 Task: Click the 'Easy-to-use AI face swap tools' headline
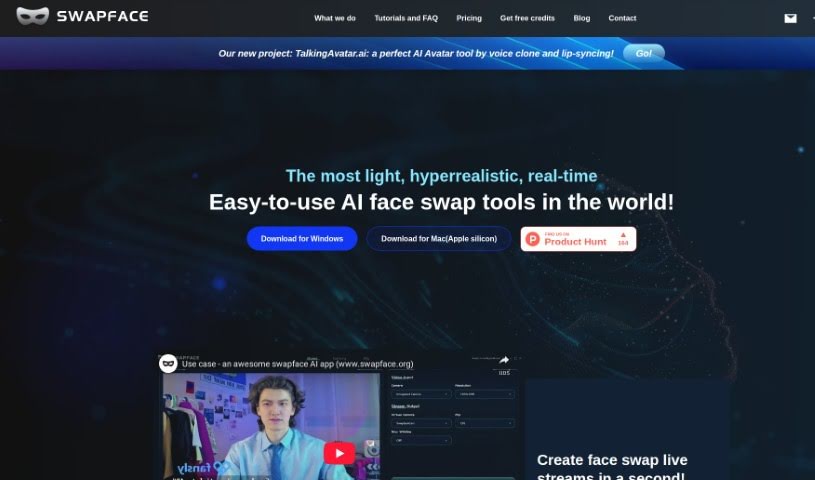pyautogui.click(x=441, y=202)
